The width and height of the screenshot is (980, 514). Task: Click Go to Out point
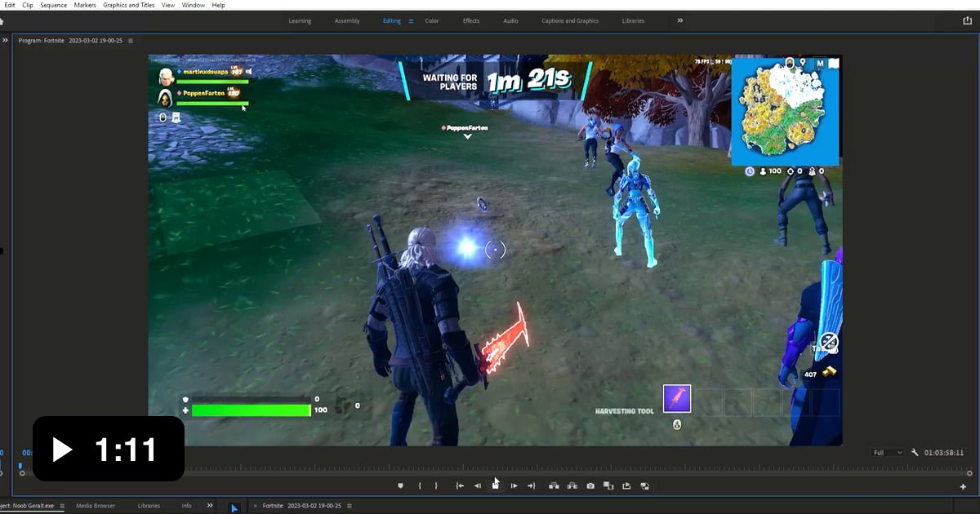point(532,485)
